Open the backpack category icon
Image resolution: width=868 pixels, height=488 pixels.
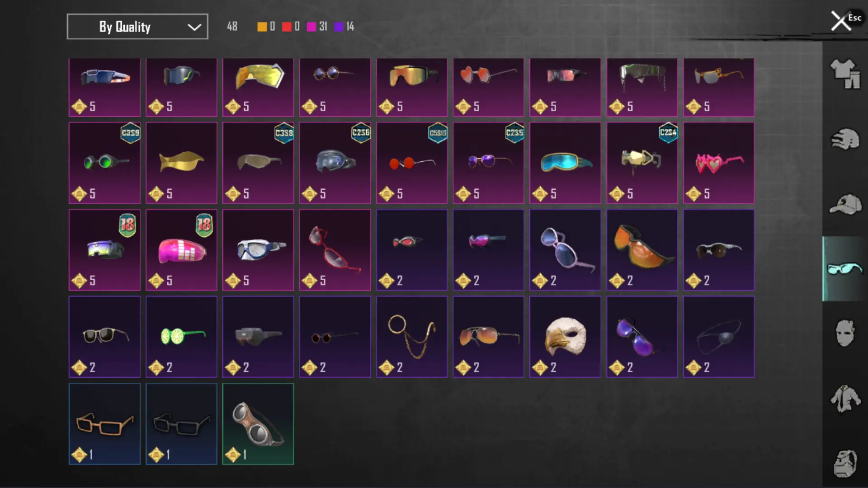(x=845, y=463)
